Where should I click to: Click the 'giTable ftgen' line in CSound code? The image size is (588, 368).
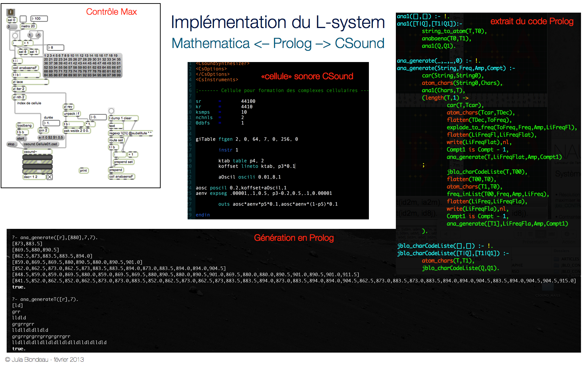tap(247, 139)
